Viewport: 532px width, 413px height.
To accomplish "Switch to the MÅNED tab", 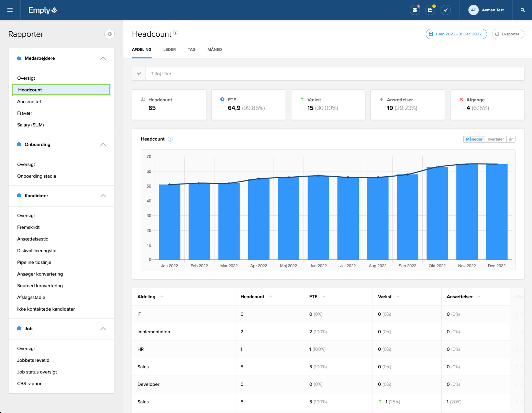I will coord(214,49).
